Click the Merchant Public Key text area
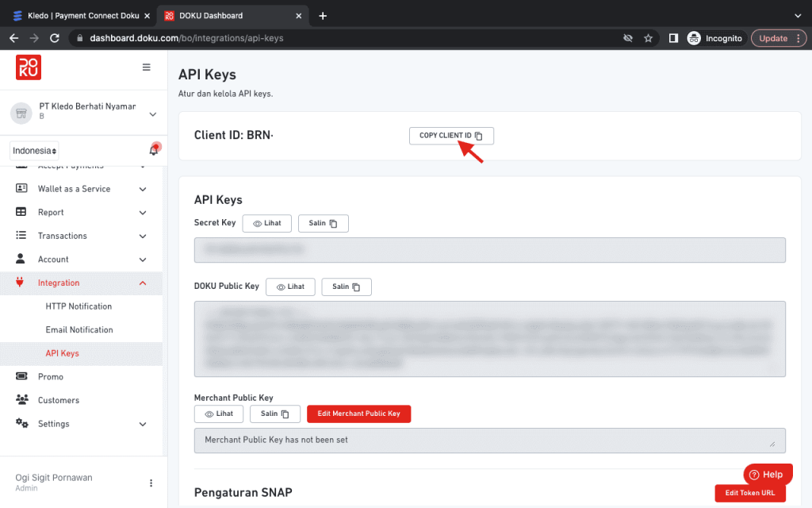Viewport: 812px width, 508px height. pos(490,441)
